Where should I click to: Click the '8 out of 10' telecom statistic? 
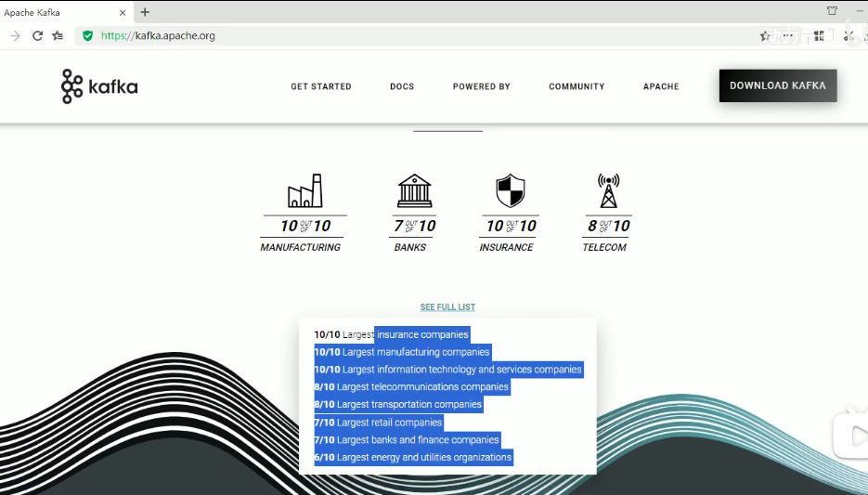pos(608,226)
